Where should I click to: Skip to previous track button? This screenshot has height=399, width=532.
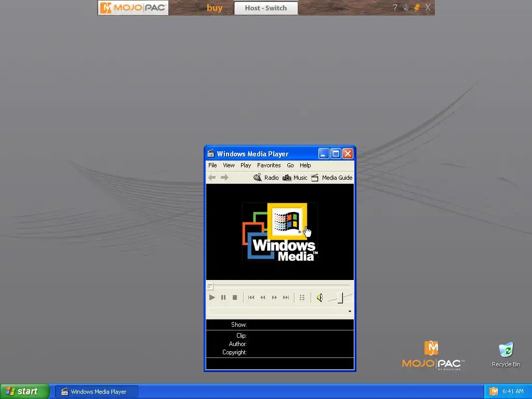pos(251,298)
